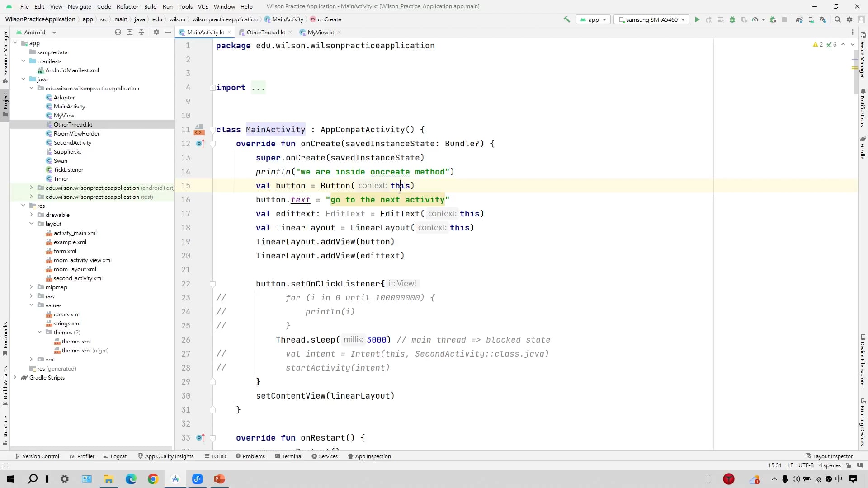Open the Terminal tool window

[288, 456]
